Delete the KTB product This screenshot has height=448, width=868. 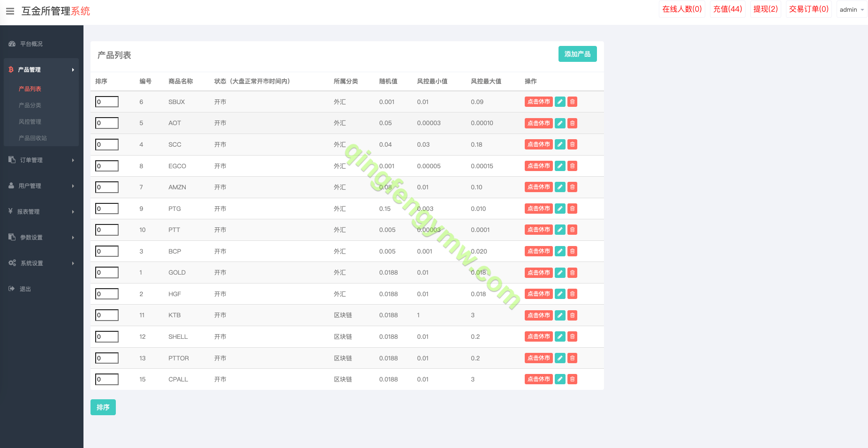click(572, 315)
